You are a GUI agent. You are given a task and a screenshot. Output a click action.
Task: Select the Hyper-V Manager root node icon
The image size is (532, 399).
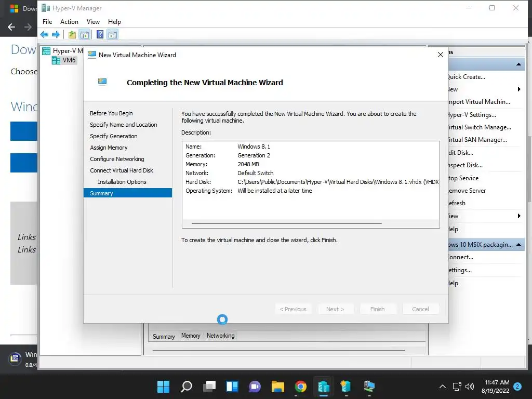(46, 51)
